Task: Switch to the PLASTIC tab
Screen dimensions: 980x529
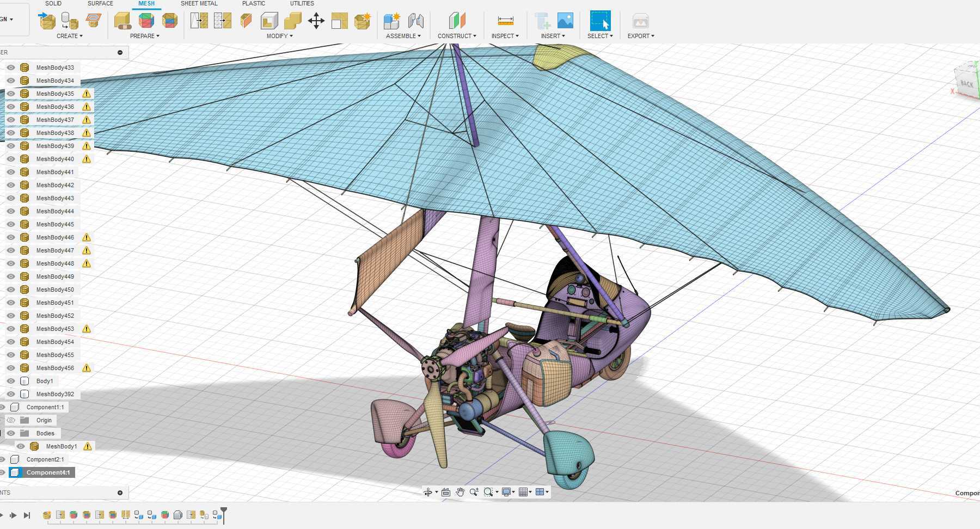Action: (254, 3)
